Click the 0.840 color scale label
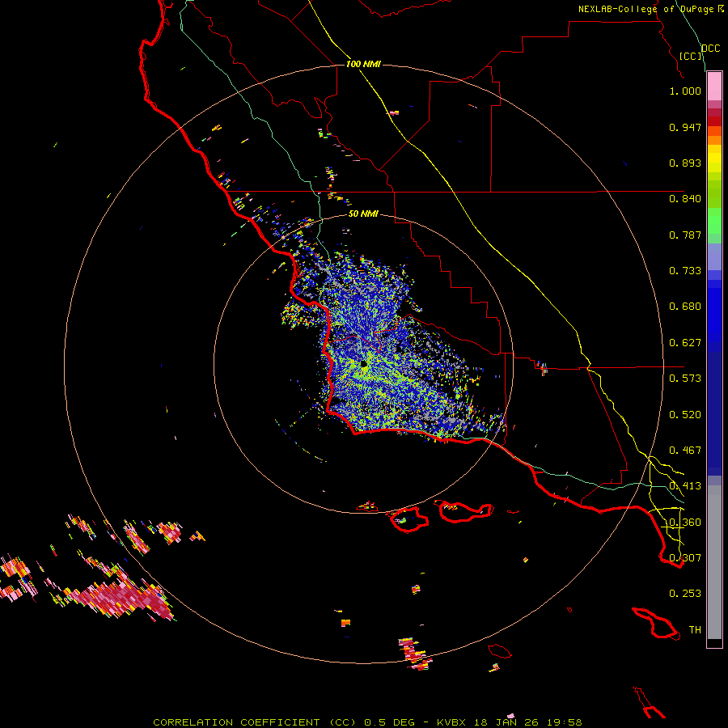The height and width of the screenshot is (728, 728). pyautogui.click(x=685, y=199)
